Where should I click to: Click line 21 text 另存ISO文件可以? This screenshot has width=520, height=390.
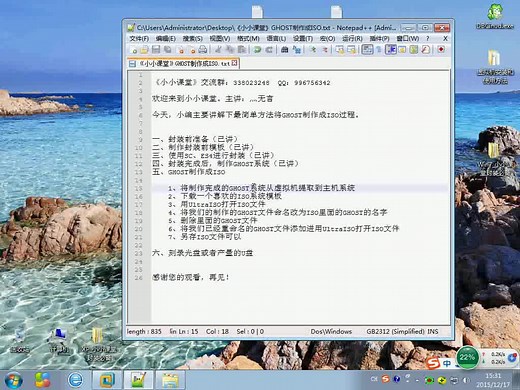point(205,237)
